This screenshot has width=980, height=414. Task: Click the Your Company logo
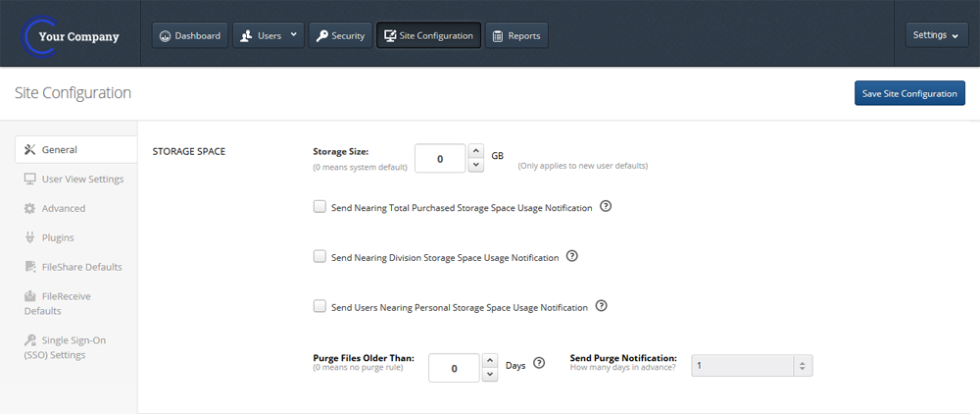point(70,36)
